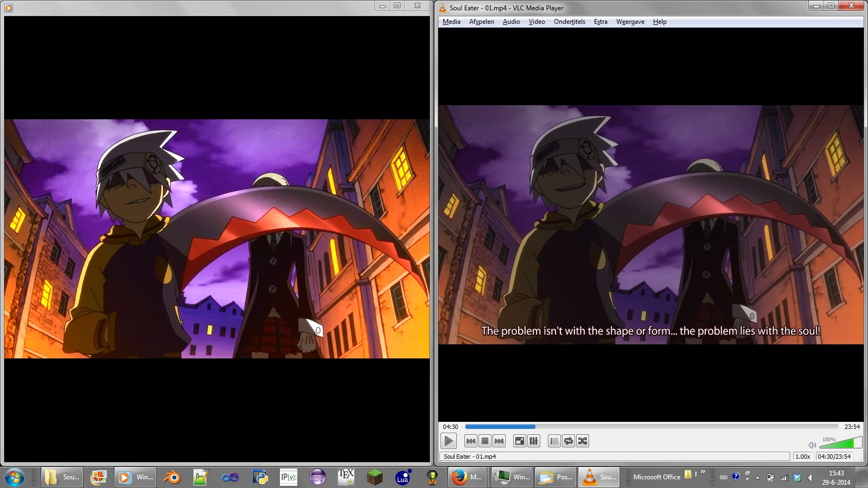Open the blue help tray icon
This screenshot has height=488, width=868.
(736, 476)
